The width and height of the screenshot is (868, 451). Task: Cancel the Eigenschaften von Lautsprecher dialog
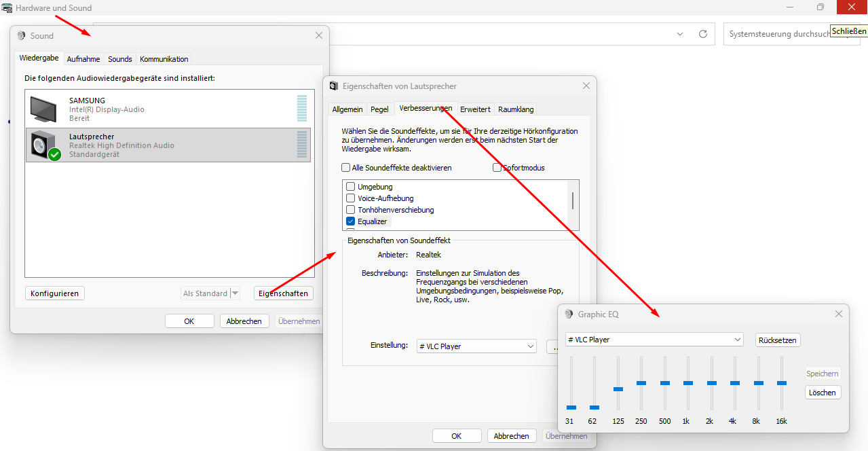[x=512, y=436]
